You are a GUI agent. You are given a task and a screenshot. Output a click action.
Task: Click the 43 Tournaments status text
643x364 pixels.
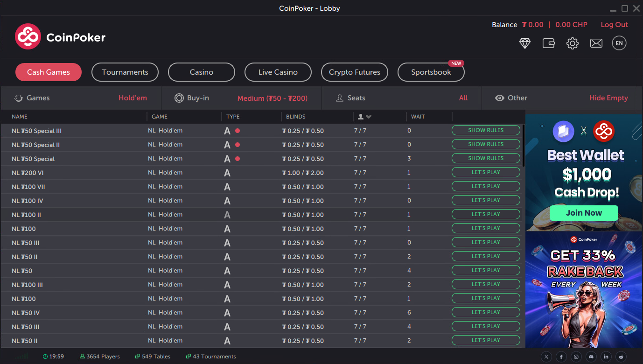pyautogui.click(x=214, y=357)
